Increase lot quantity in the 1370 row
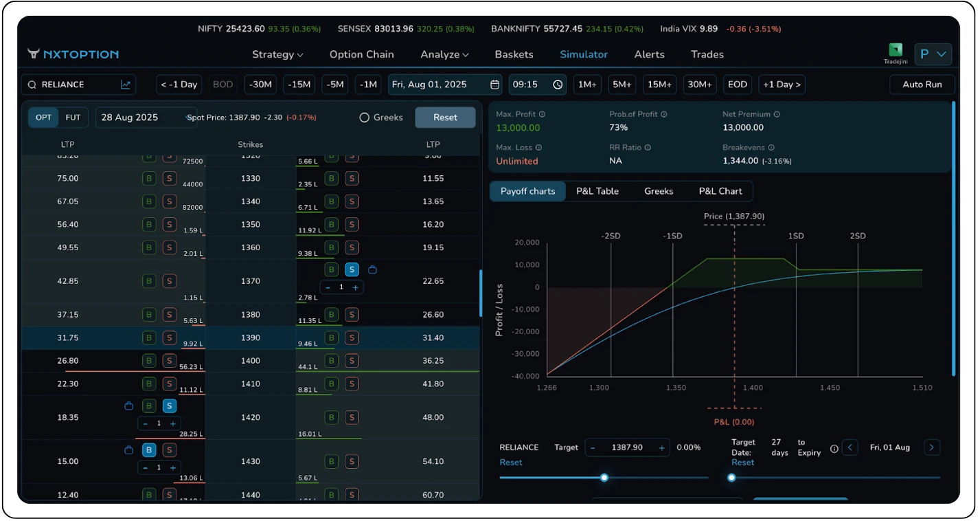 355,287
